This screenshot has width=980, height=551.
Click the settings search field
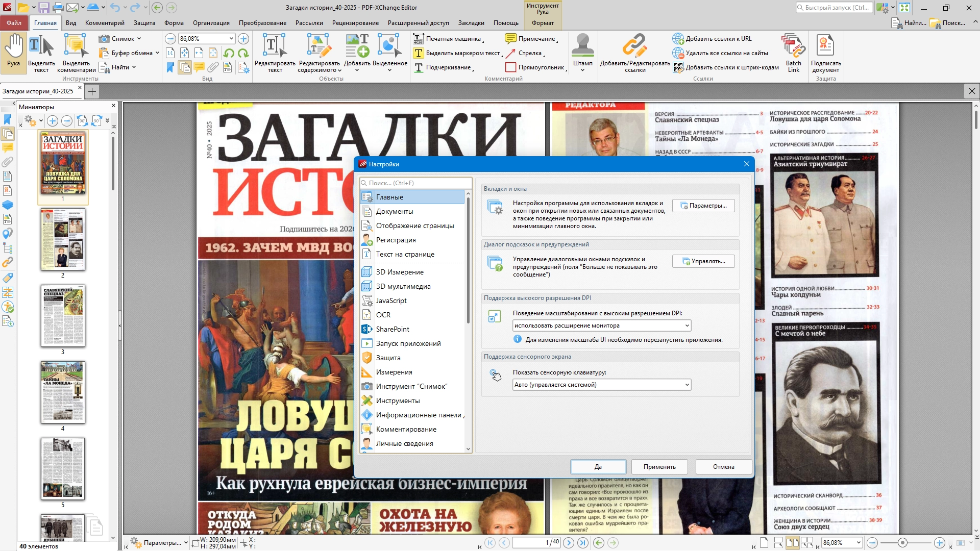tap(416, 183)
